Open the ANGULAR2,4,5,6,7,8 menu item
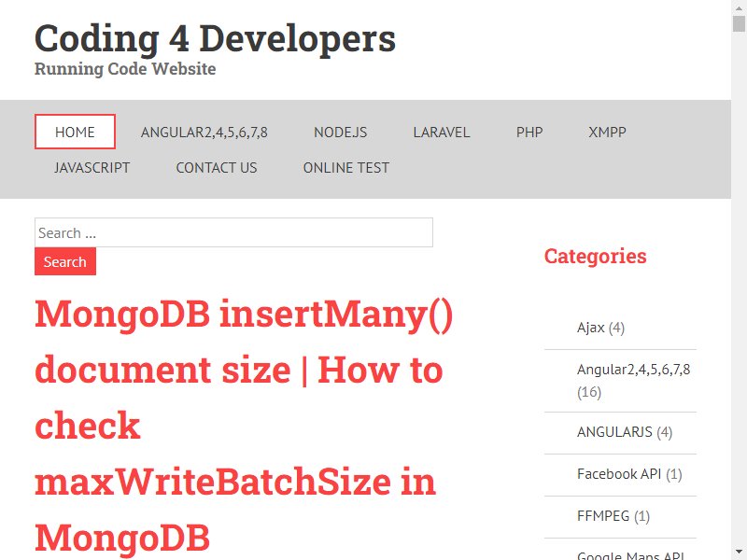This screenshot has width=747, height=560. click(x=204, y=132)
